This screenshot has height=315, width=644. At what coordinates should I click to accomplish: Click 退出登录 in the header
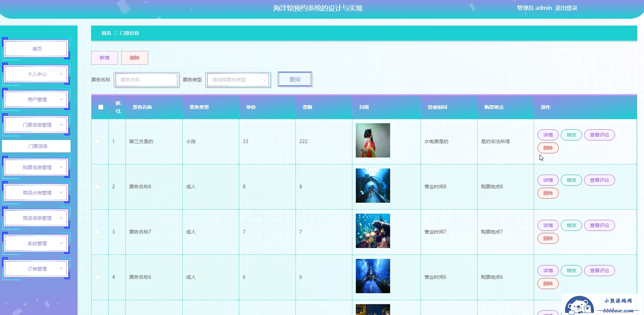click(x=566, y=8)
